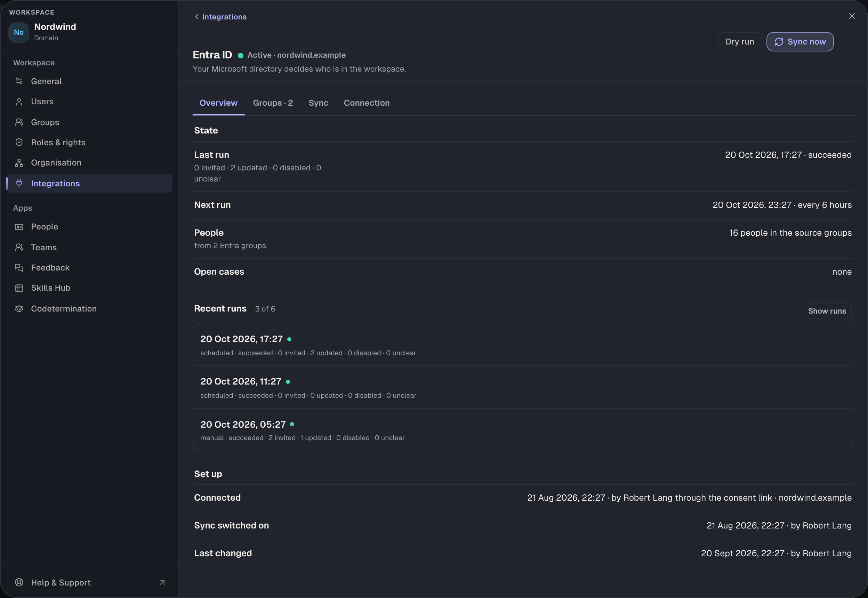Click the Organisation hierarchy icon
868x598 pixels.
tap(19, 163)
